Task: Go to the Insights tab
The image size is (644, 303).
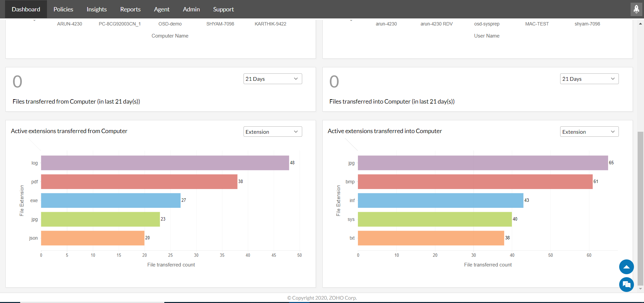Action: coord(97,9)
